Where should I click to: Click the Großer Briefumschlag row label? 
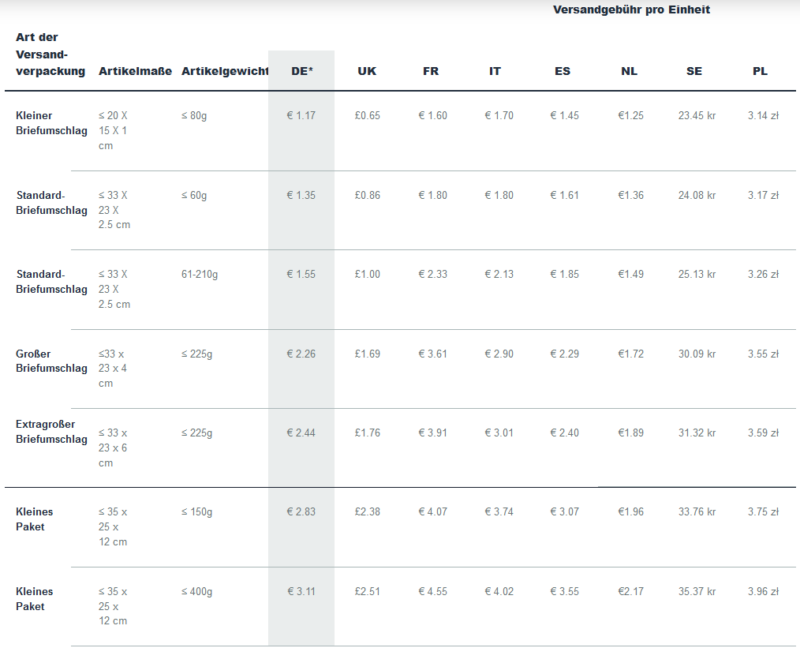point(51,361)
